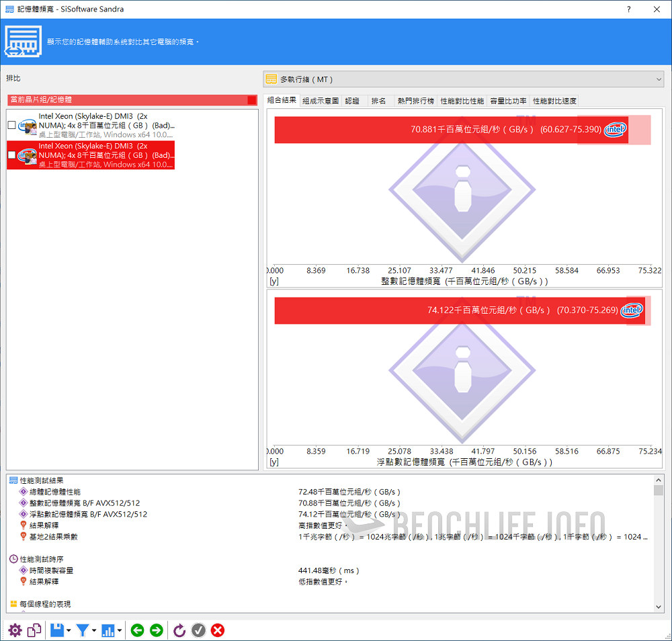Check the first Intel Xeon entry checkbox
Viewport: 672px width, 641px height.
pyautogui.click(x=11, y=125)
